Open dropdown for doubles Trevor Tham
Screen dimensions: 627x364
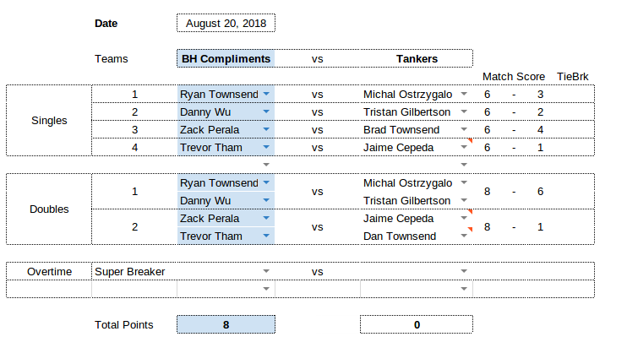coord(266,236)
